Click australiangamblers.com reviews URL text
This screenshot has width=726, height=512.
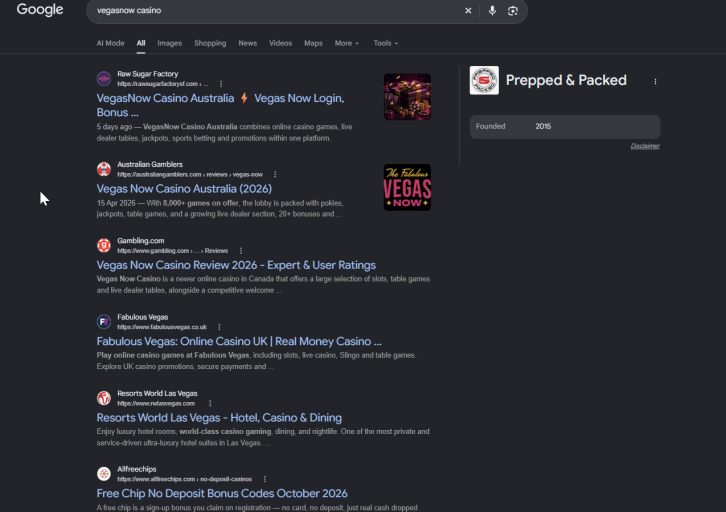(x=190, y=175)
